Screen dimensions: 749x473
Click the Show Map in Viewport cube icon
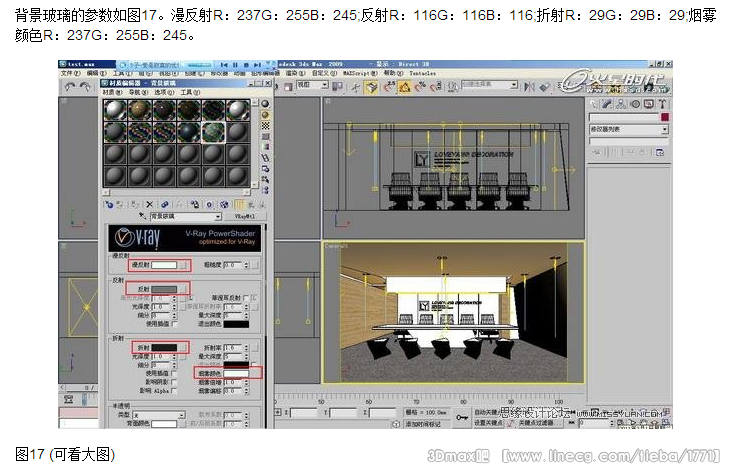224,205
